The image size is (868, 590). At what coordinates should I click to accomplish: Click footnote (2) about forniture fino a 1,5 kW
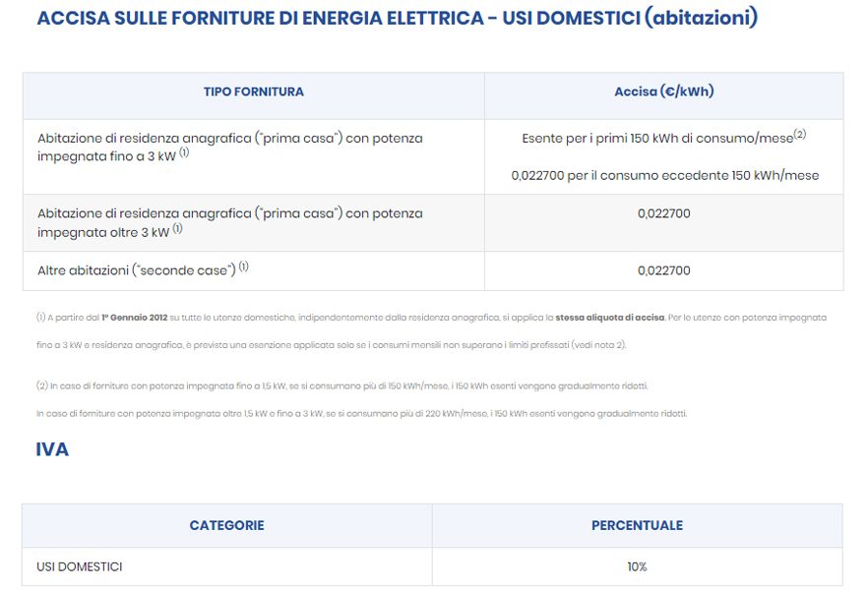pos(342,385)
